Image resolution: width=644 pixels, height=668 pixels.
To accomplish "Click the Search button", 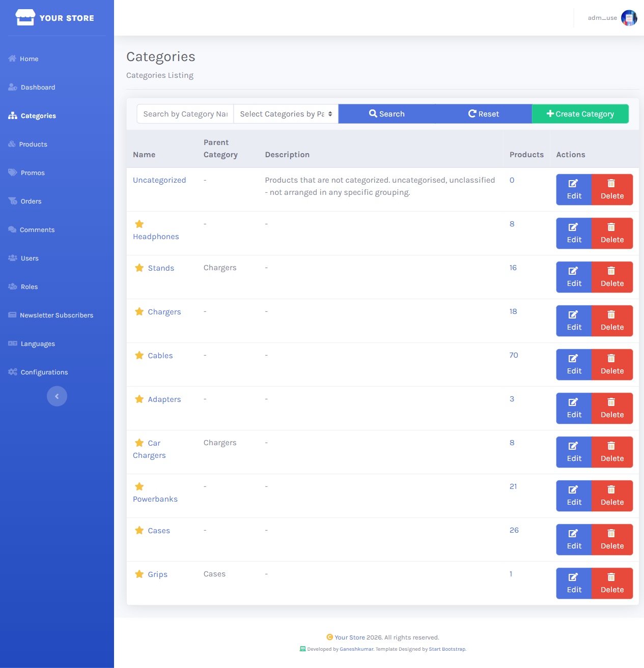I will click(x=387, y=114).
